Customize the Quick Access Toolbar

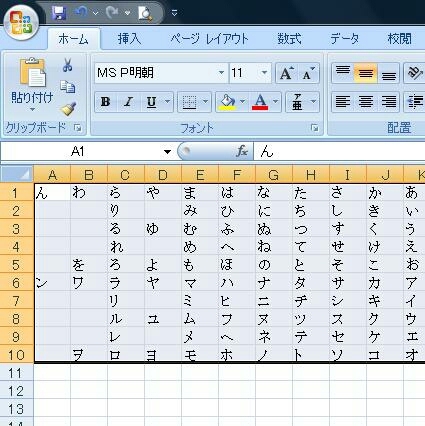click(174, 13)
